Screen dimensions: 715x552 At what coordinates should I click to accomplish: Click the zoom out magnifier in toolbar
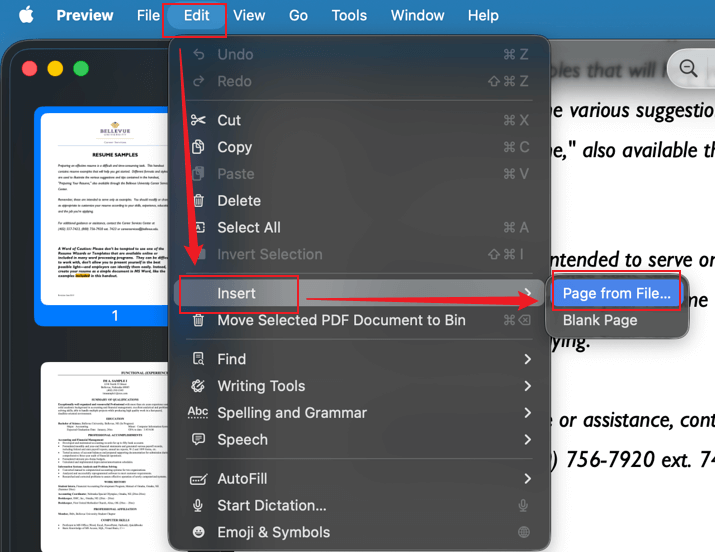coord(688,68)
